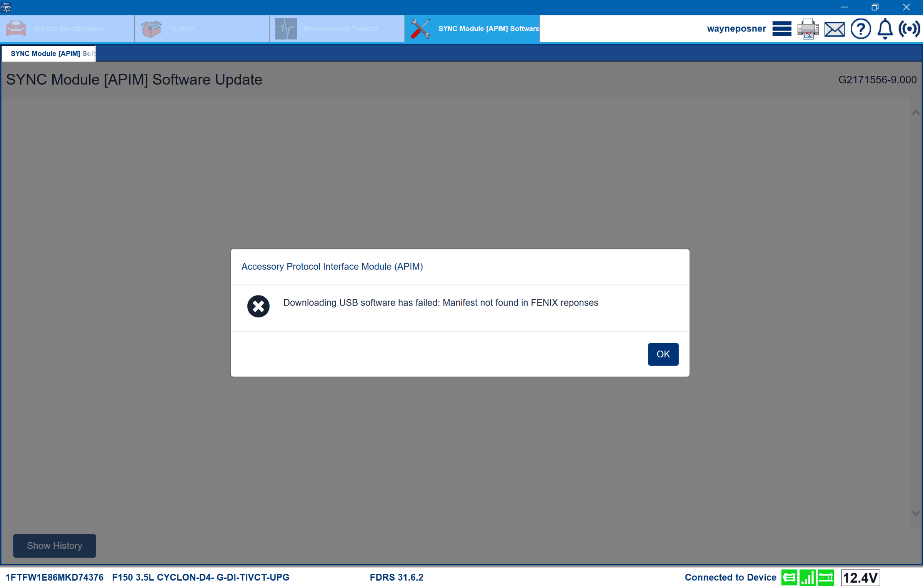This screenshot has height=588, width=923.
Task: Click OK in the APIM error dialog
Action: [x=663, y=354]
